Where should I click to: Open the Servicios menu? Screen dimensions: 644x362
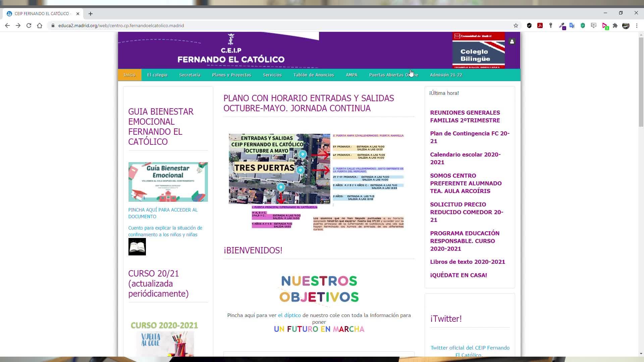(x=272, y=75)
